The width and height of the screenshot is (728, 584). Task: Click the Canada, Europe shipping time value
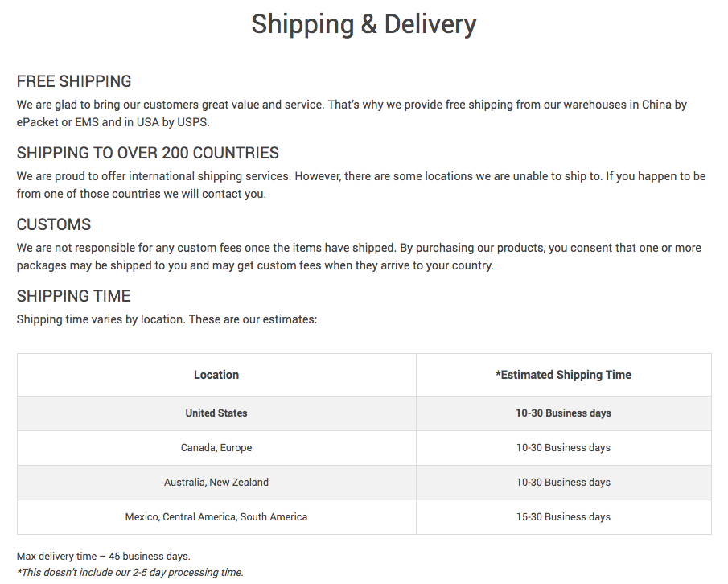(563, 448)
